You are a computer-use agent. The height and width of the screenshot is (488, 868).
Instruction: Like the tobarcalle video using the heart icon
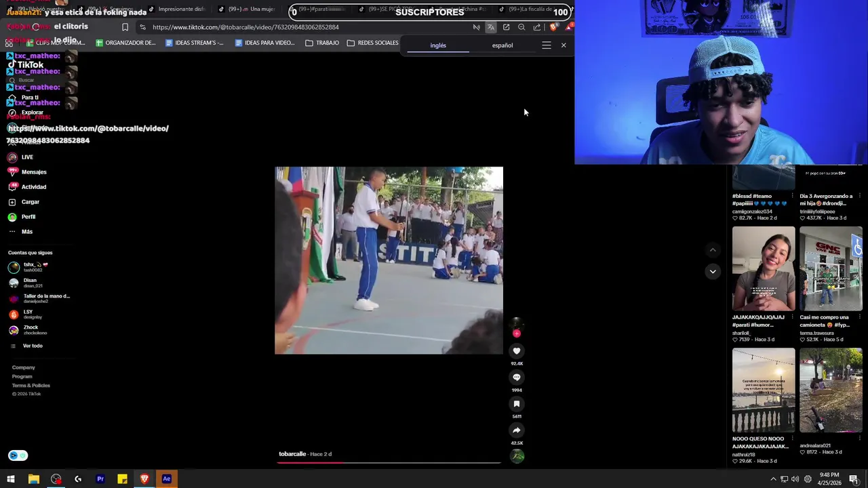pyautogui.click(x=517, y=351)
